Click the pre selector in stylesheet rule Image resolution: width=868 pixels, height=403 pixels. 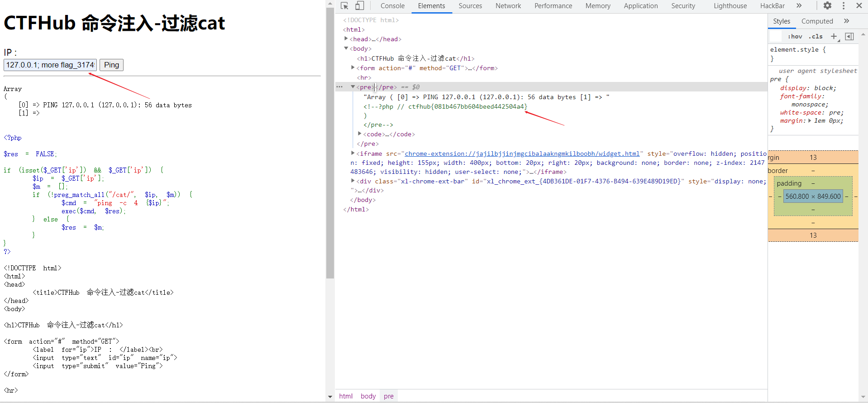point(776,79)
